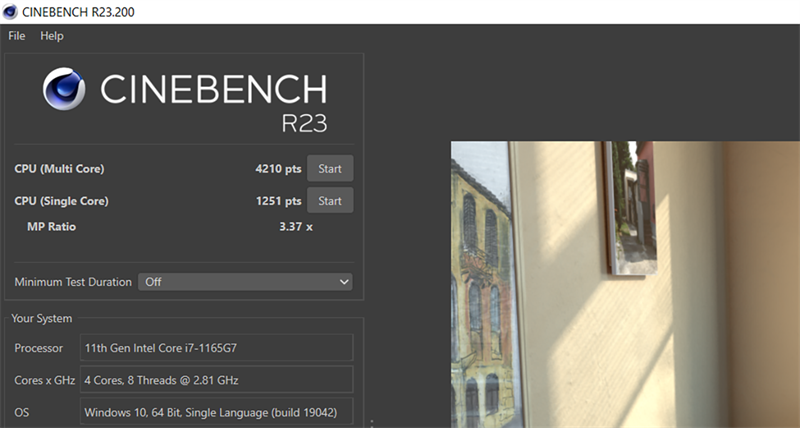Start the CPU Multi Core test
Image resolution: width=800 pixels, height=428 pixels.
tap(330, 168)
